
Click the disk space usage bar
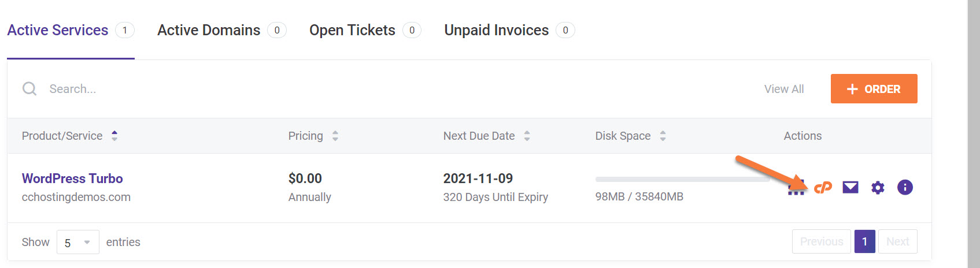(x=682, y=180)
